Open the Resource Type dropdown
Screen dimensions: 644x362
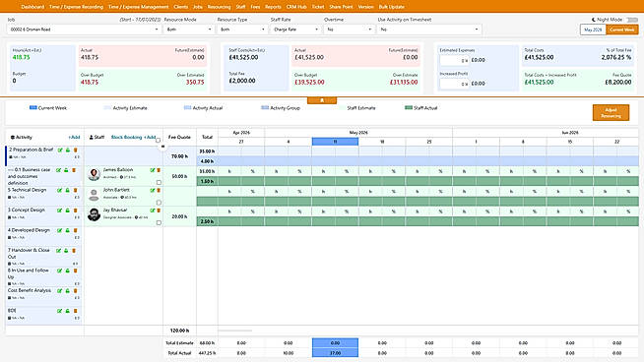pos(242,30)
